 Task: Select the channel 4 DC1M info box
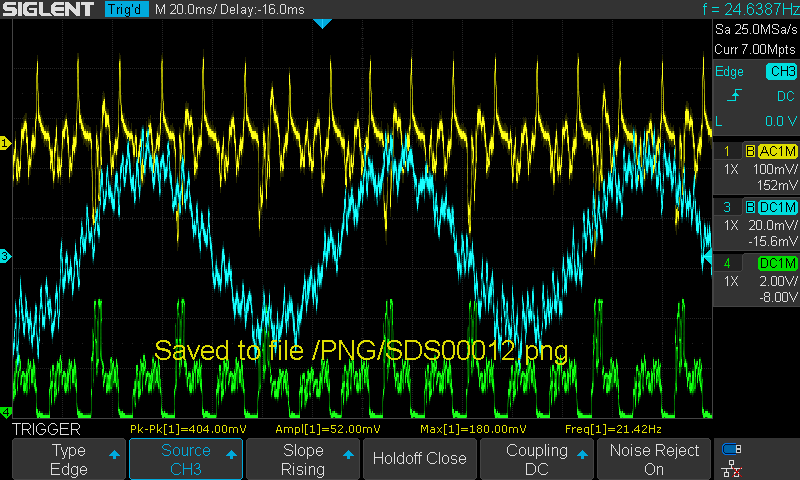tap(756, 280)
